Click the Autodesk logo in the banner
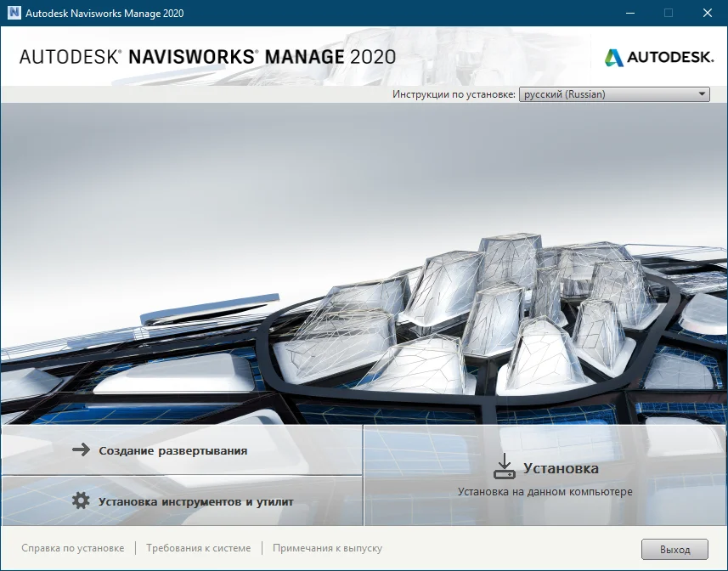Screen dimensions: 728x571 [658, 57]
